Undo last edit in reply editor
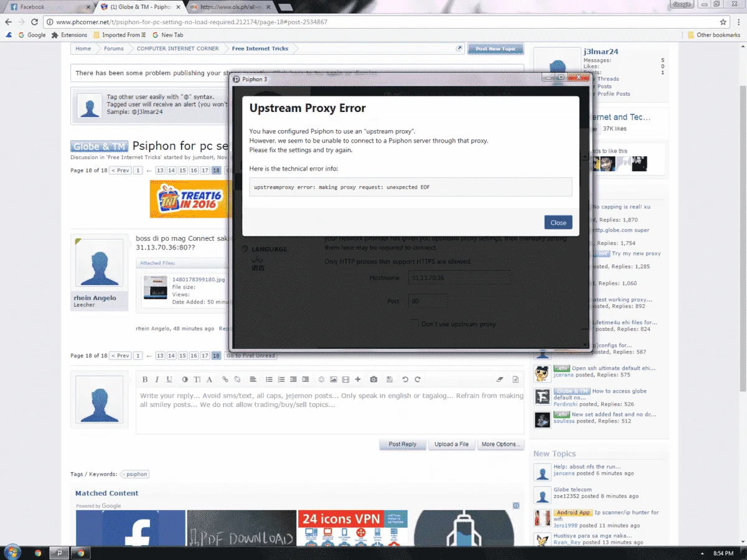The width and height of the screenshot is (747, 560). tap(406, 380)
